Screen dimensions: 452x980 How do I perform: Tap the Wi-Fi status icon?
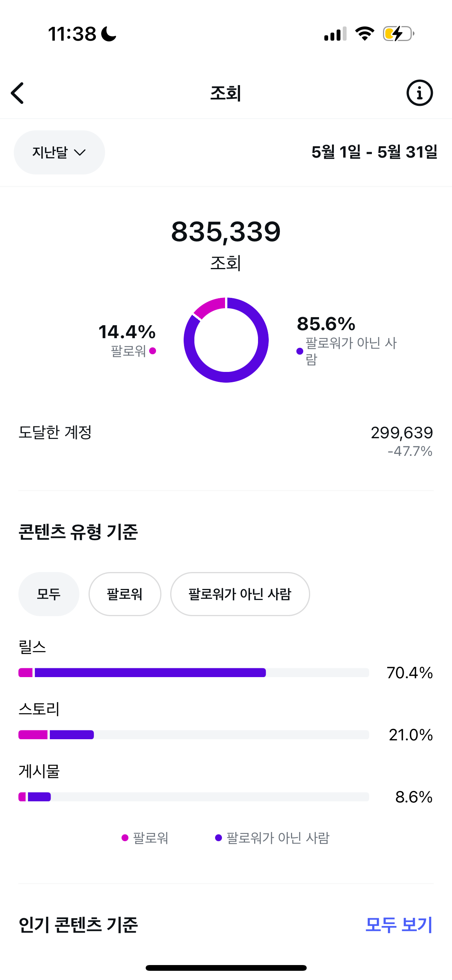[x=365, y=34]
